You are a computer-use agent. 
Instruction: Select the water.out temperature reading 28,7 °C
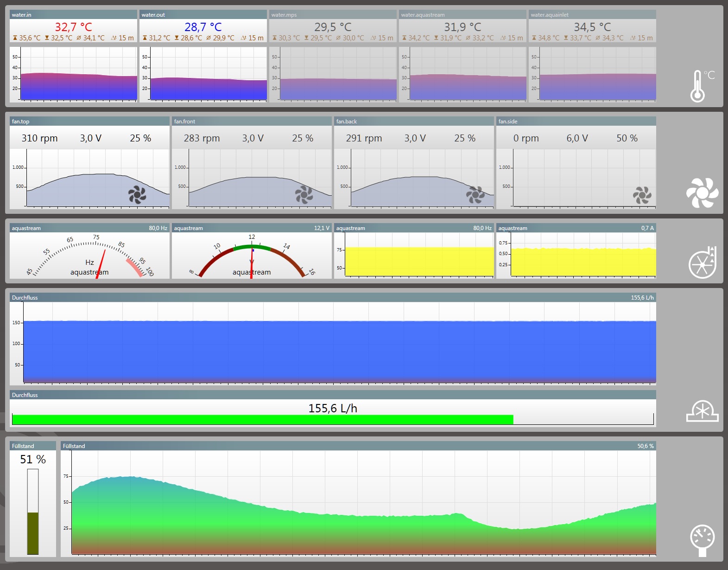[x=203, y=27]
